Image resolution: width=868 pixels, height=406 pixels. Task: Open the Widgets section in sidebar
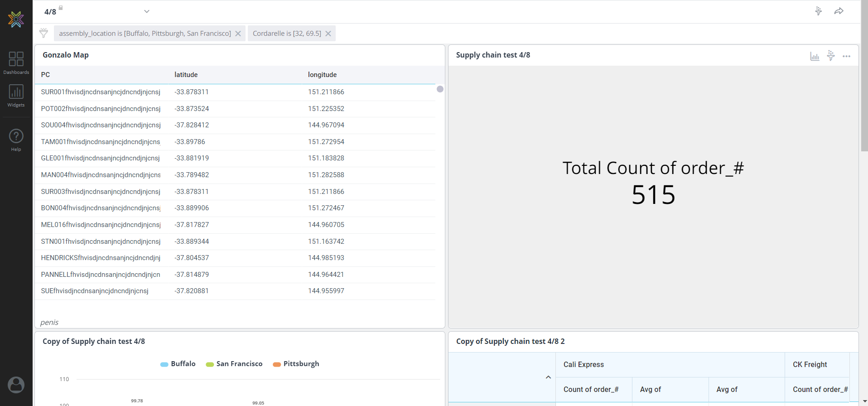click(16, 95)
